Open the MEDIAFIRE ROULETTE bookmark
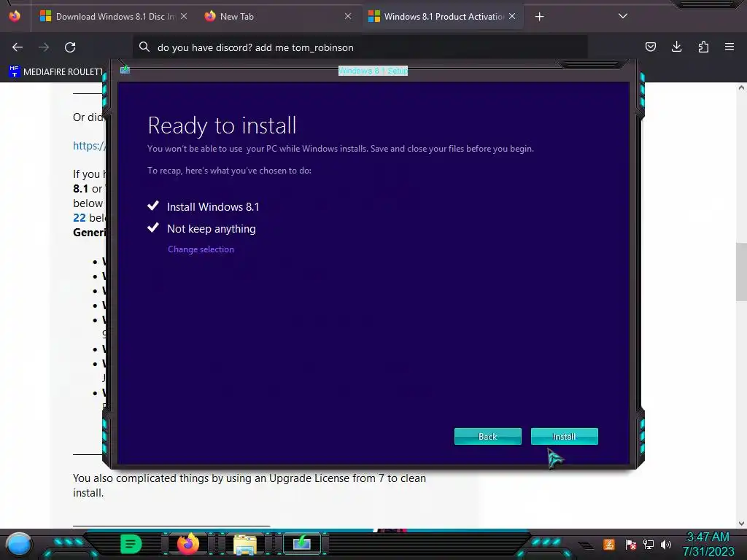The image size is (747, 560). click(55, 72)
